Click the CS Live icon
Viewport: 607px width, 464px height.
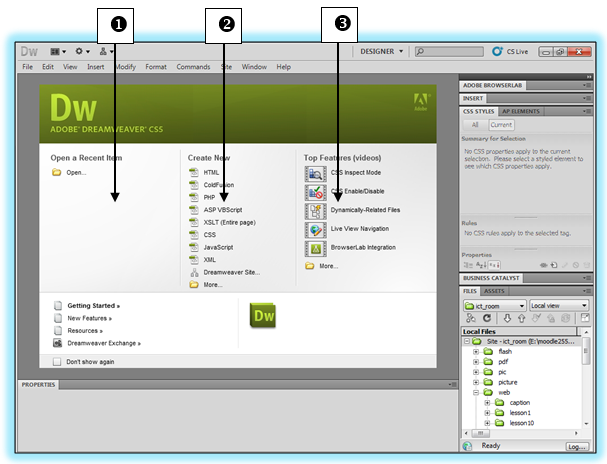pos(497,51)
